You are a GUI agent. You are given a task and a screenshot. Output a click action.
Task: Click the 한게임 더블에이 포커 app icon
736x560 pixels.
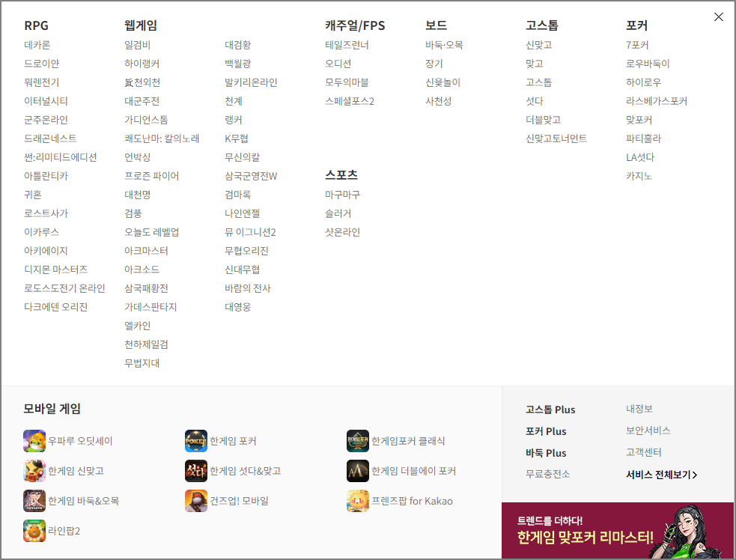(358, 471)
